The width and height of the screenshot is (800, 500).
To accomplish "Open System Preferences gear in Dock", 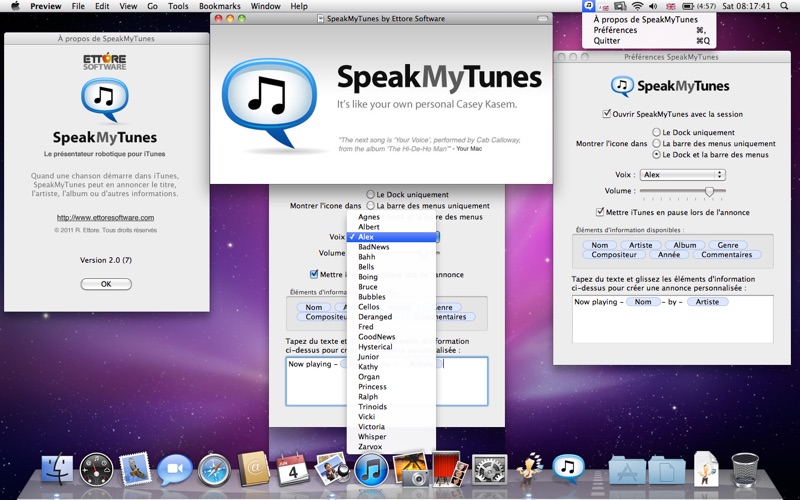I will tap(489, 469).
